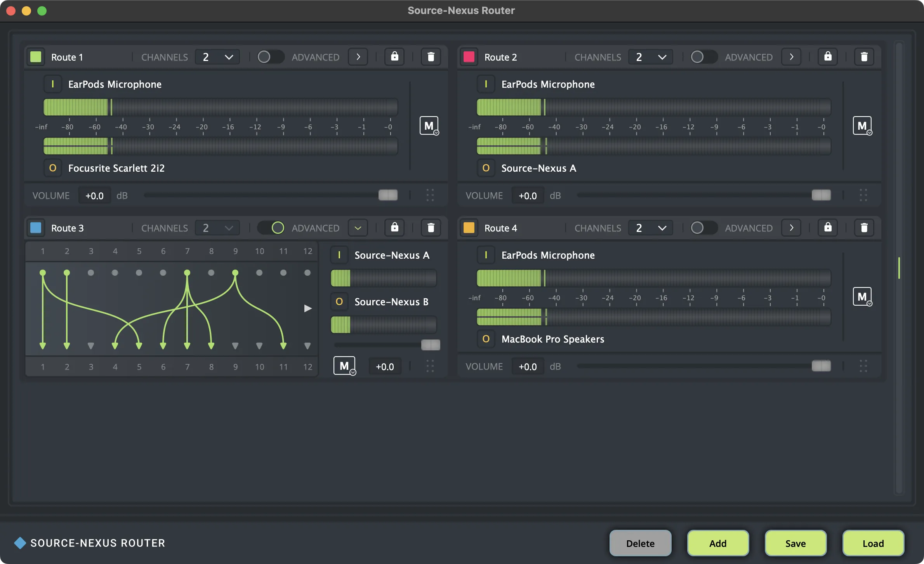Image resolution: width=924 pixels, height=564 pixels.
Task: Click Route 3 input I icon for Source-Nexus A
Action: (x=339, y=255)
